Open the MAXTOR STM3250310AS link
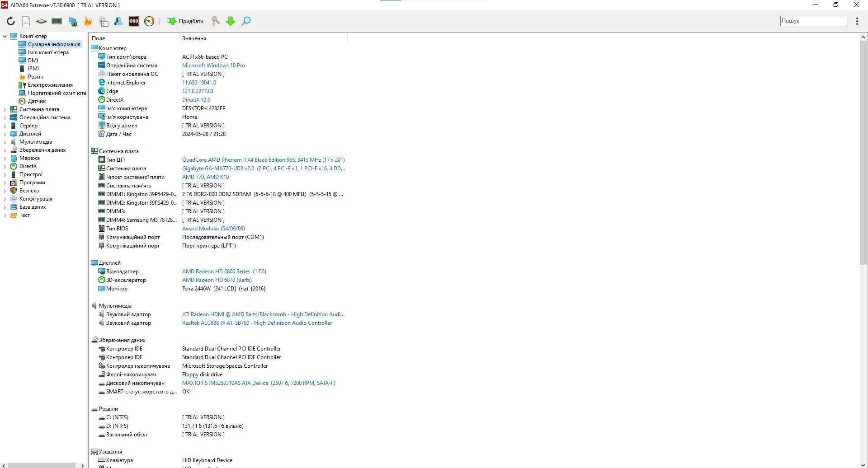This screenshot has height=468, width=868. (259, 383)
